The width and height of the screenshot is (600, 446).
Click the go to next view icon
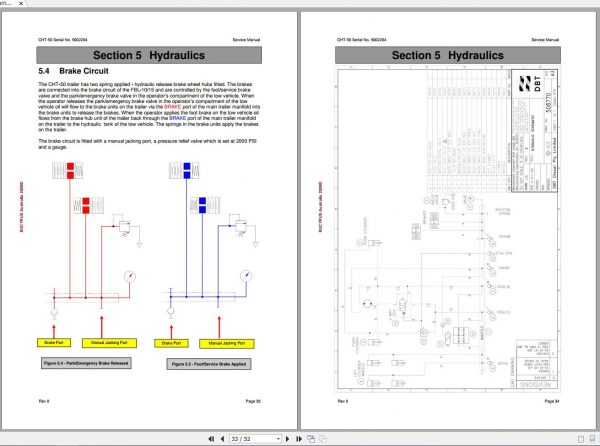pos(323,439)
